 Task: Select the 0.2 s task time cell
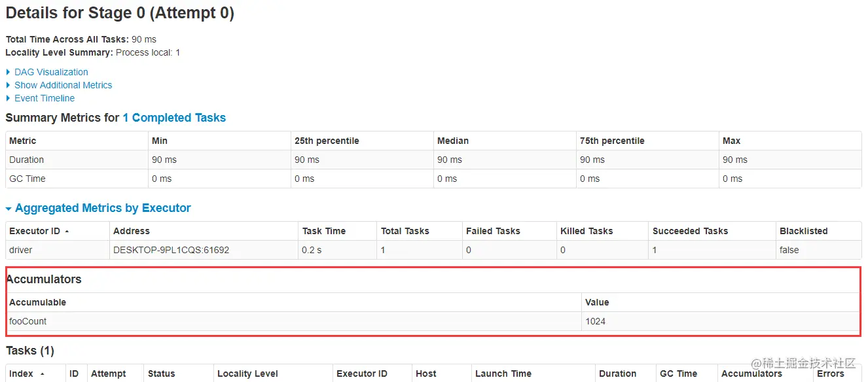337,250
